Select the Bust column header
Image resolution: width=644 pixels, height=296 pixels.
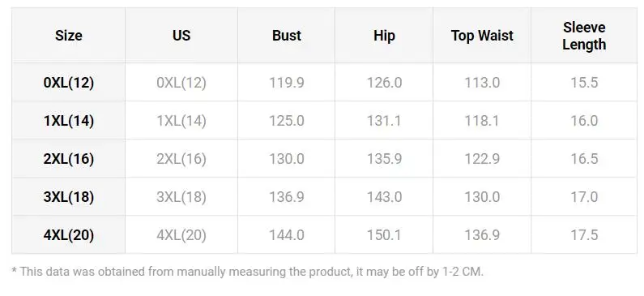tap(287, 36)
